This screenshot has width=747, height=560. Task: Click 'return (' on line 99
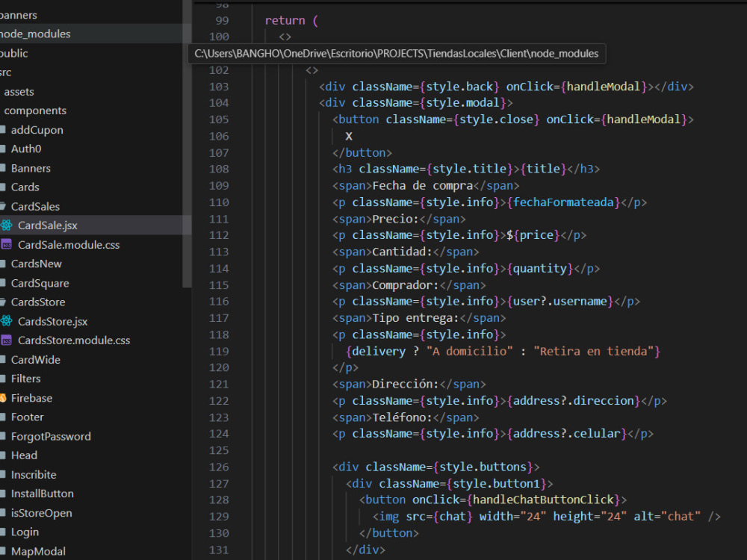tap(291, 20)
